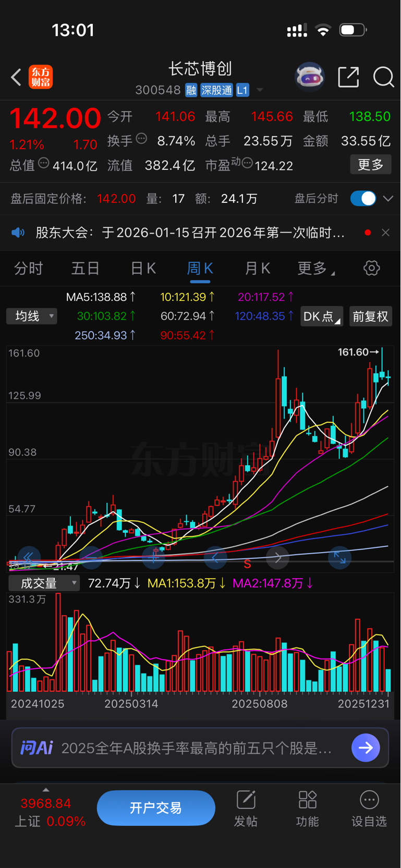This screenshot has height=868, width=401.
Task: Tap the speaker announcement icon
Action: (x=18, y=233)
